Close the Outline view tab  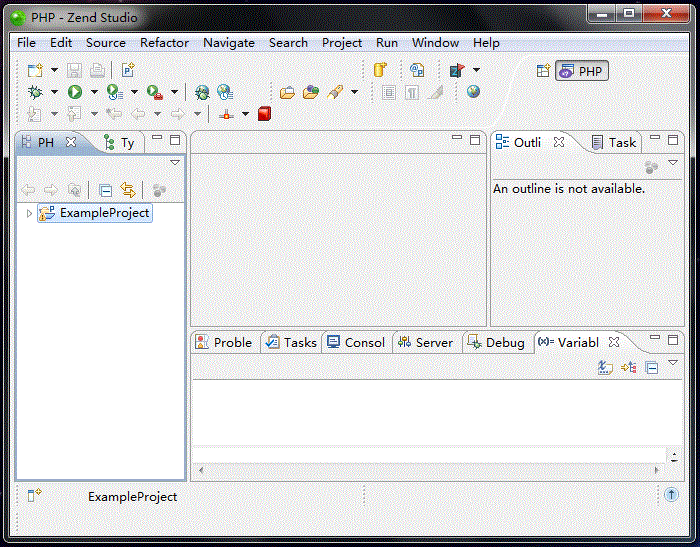(x=559, y=142)
